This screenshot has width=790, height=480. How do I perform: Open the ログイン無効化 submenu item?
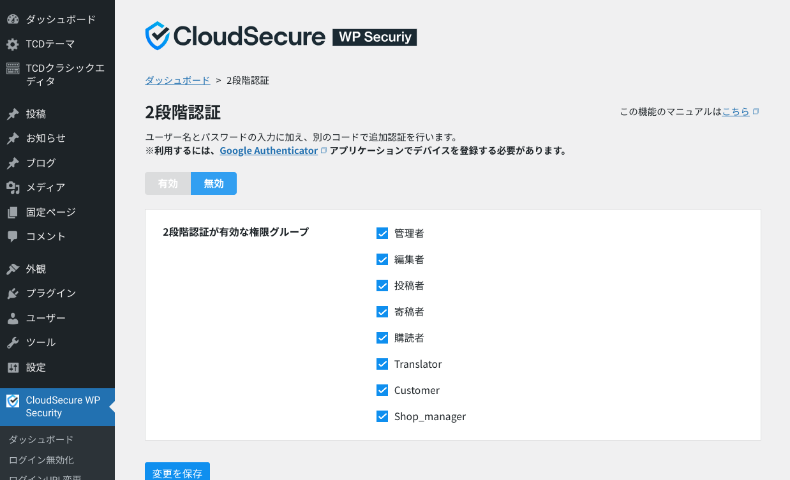pos(41,460)
